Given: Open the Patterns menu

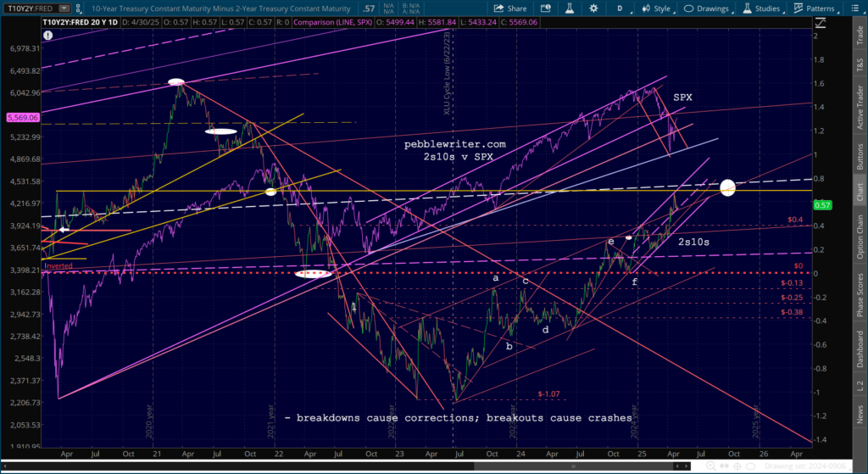Looking at the screenshot, I should (x=815, y=8).
